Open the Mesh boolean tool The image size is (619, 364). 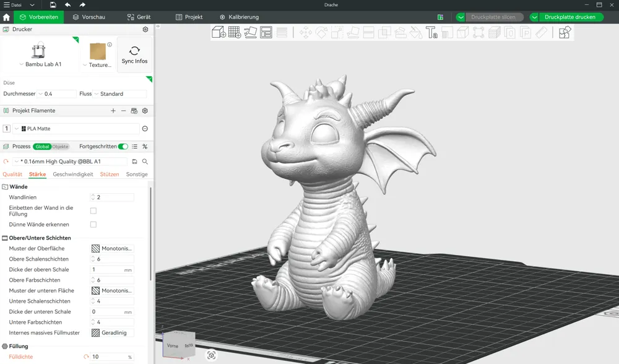[x=384, y=32]
